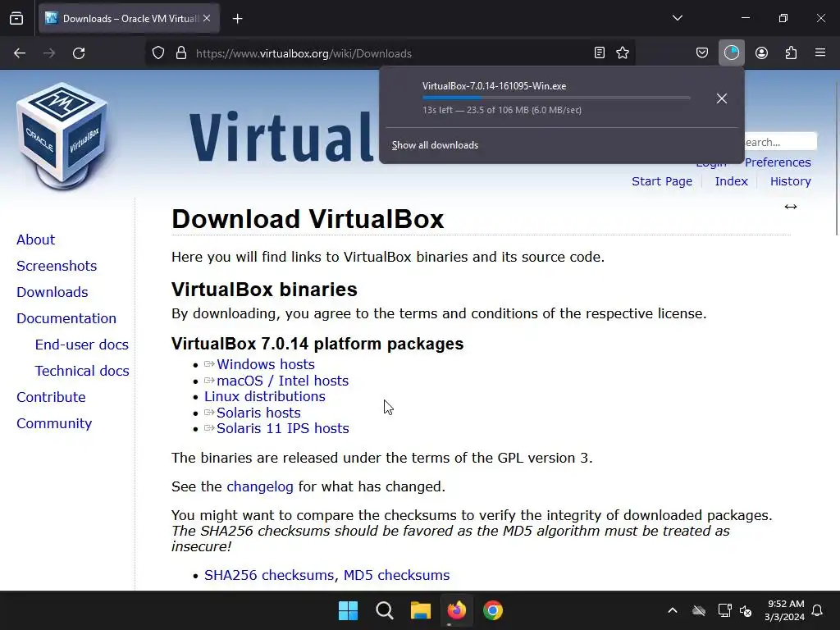Click the Solaris hosts link

(258, 413)
